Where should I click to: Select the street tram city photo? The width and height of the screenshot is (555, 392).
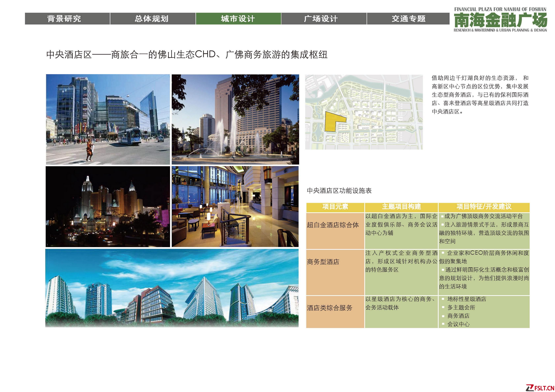tap(108, 119)
